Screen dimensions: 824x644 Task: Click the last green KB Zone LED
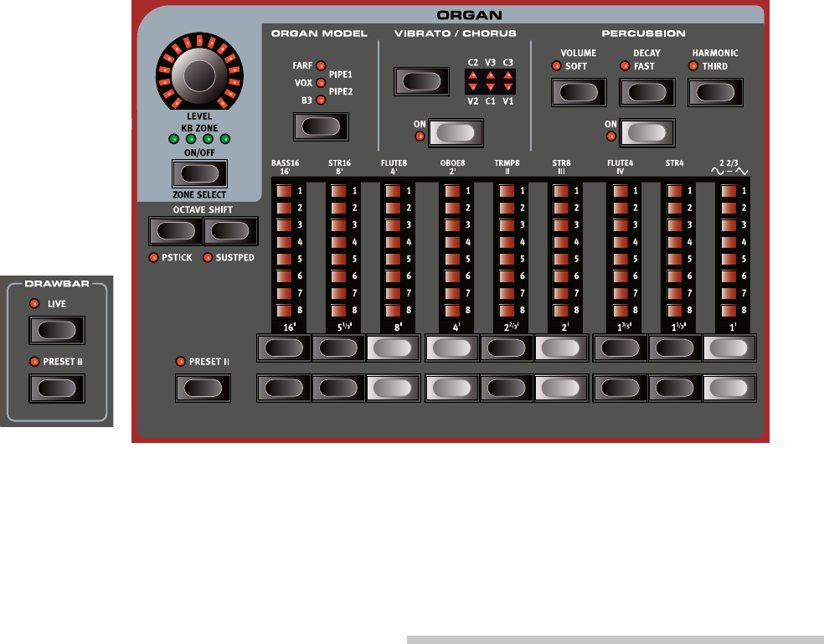pyautogui.click(x=225, y=139)
